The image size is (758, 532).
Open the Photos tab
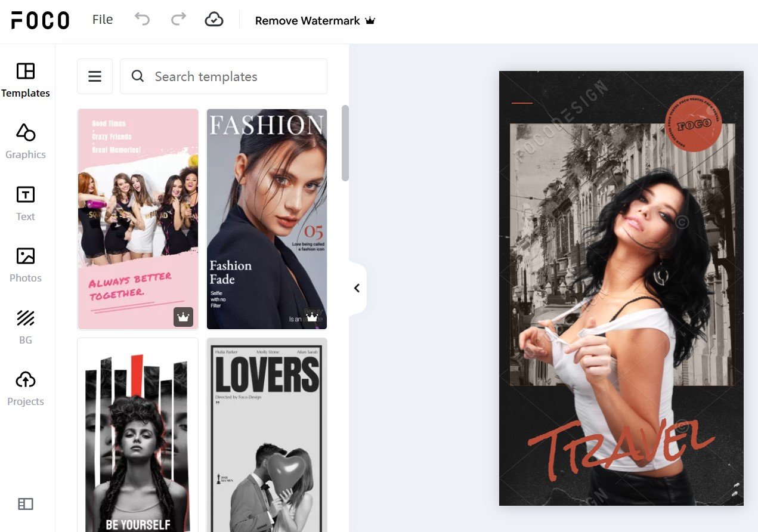(26, 265)
